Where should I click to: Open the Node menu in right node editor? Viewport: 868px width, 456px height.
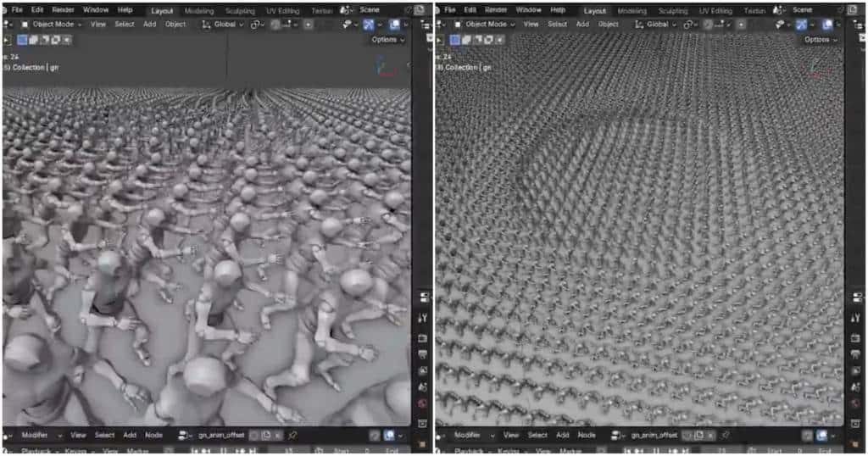click(587, 436)
